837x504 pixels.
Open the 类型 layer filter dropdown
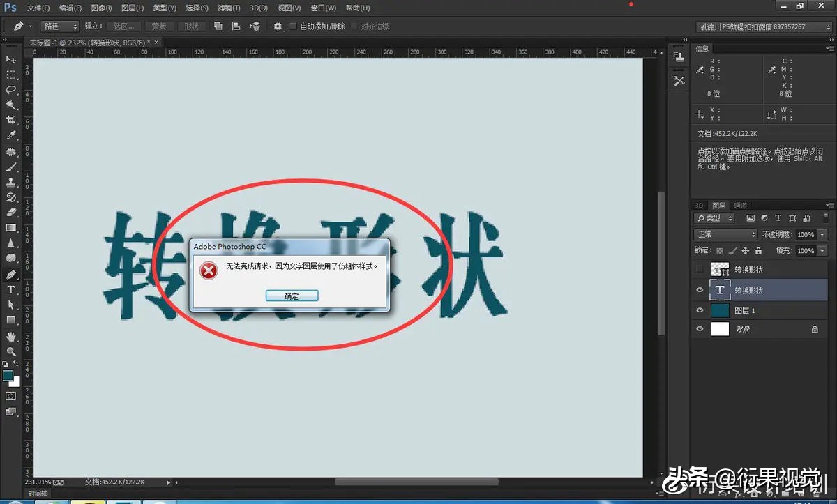point(714,218)
